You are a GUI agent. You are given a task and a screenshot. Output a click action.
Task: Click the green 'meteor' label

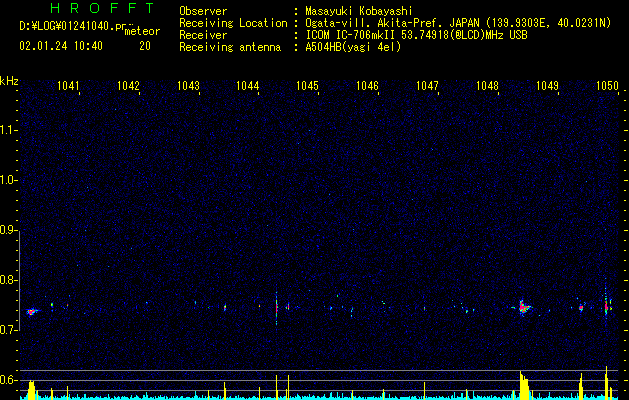tap(142, 31)
